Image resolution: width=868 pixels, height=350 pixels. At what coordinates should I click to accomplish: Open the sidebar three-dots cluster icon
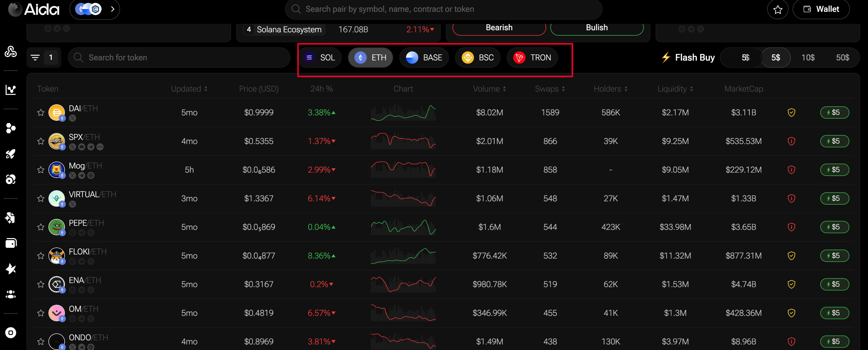[x=11, y=128]
